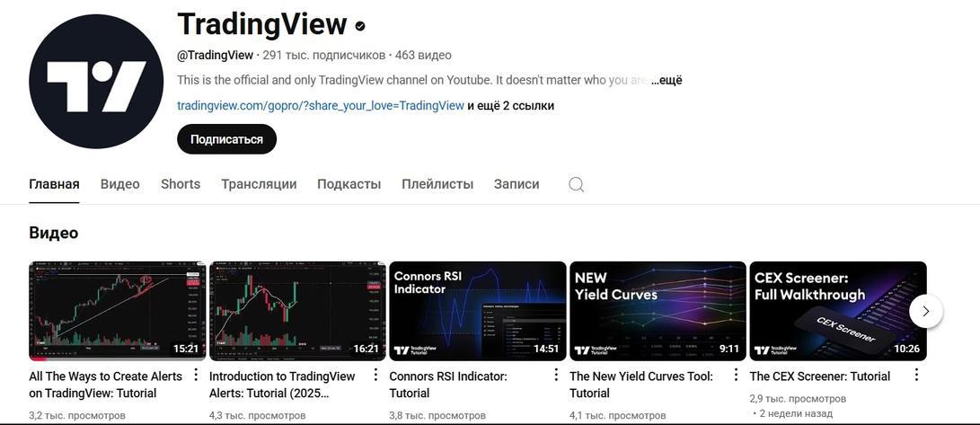Expand channel description with ...ещё
The height and width of the screenshot is (425, 980).
[667, 81]
